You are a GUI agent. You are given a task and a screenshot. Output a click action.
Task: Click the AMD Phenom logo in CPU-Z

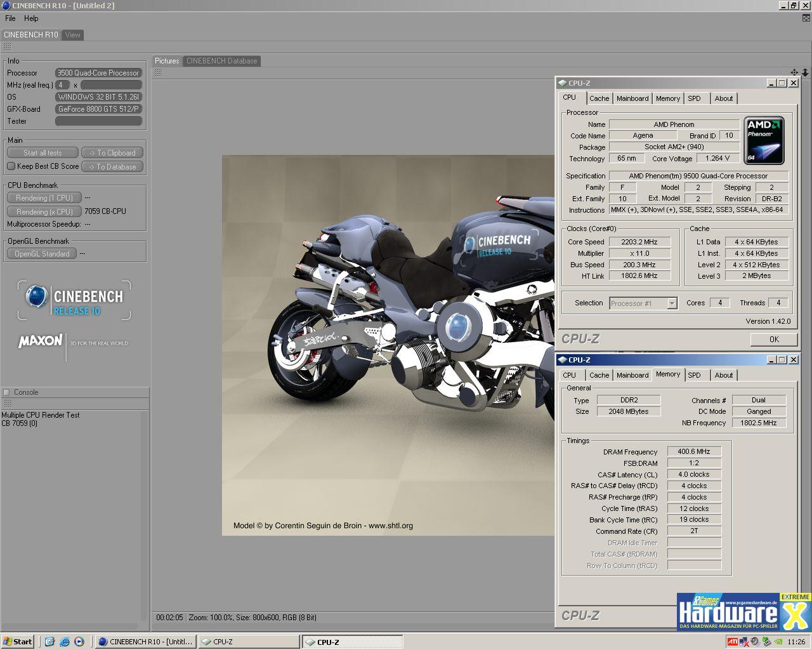click(764, 140)
